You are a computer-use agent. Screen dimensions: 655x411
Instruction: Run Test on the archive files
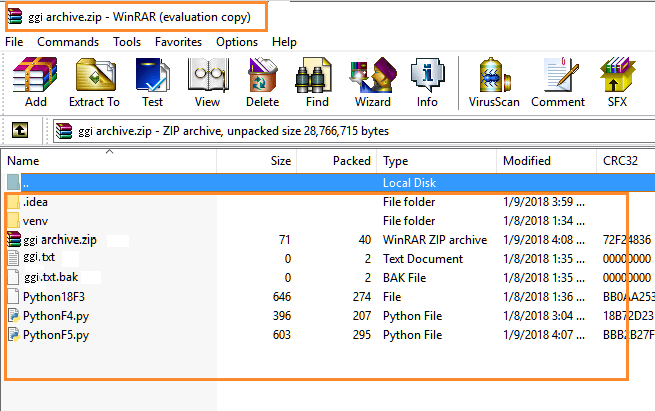pos(152,82)
